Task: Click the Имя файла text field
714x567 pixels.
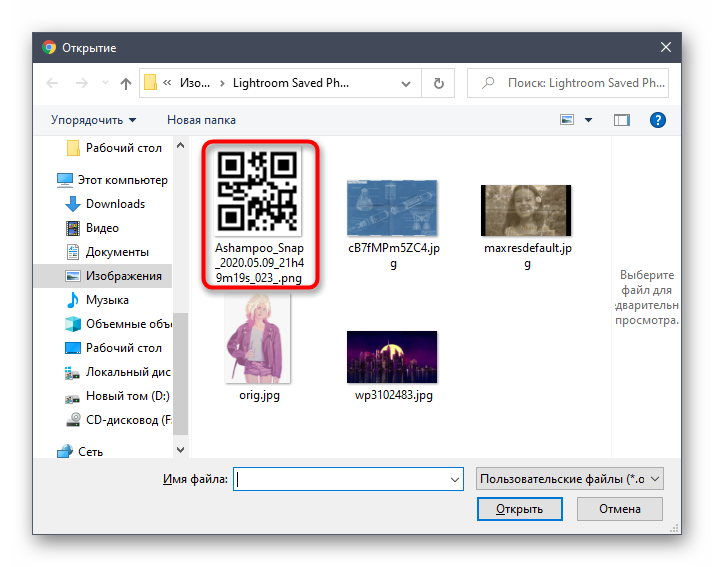Action: [348, 479]
